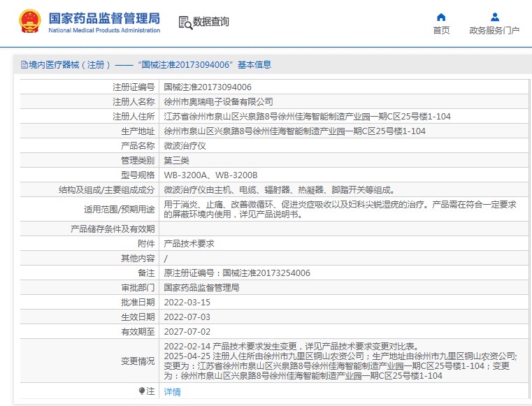
Task: Click the approval date 2022-03-15
Action: [x=187, y=302]
